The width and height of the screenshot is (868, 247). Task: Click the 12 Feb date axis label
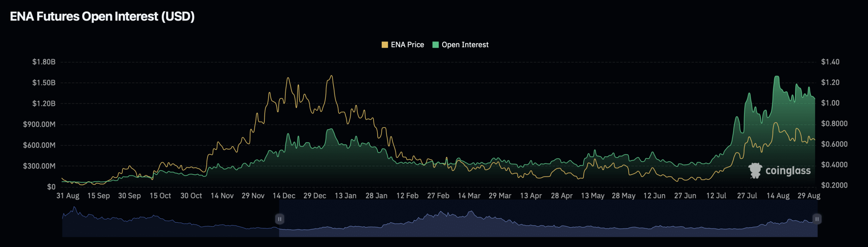pyautogui.click(x=407, y=196)
